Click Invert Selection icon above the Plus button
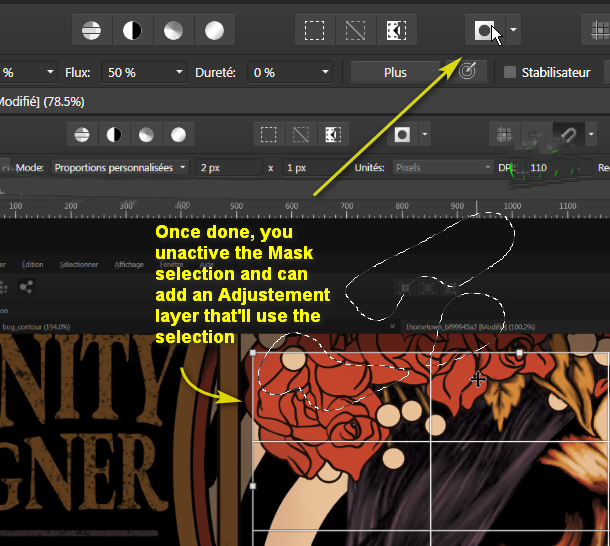610x546 pixels. [x=396, y=30]
